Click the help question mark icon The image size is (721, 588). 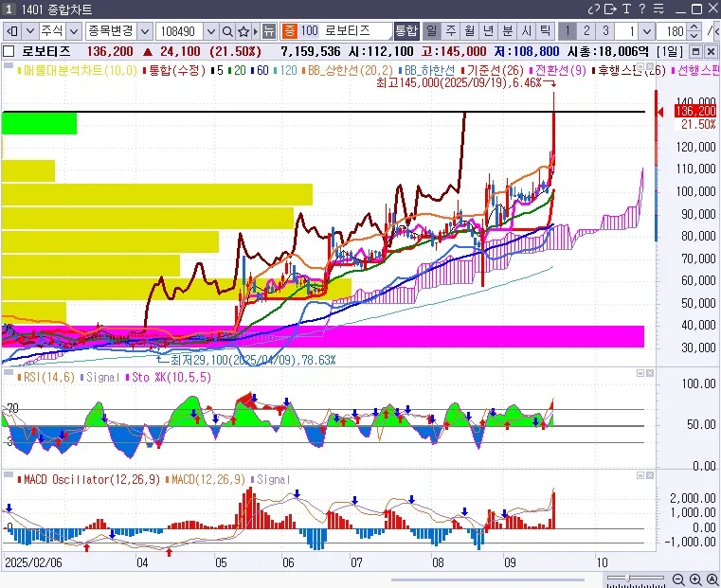642,9
